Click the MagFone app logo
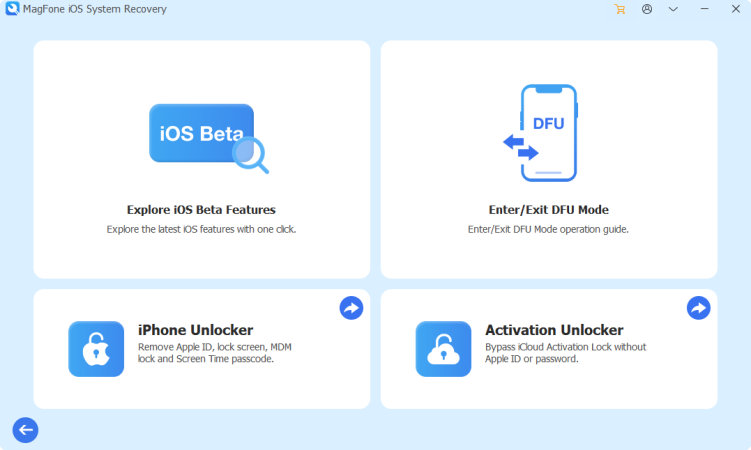The image size is (751, 450). click(12, 9)
